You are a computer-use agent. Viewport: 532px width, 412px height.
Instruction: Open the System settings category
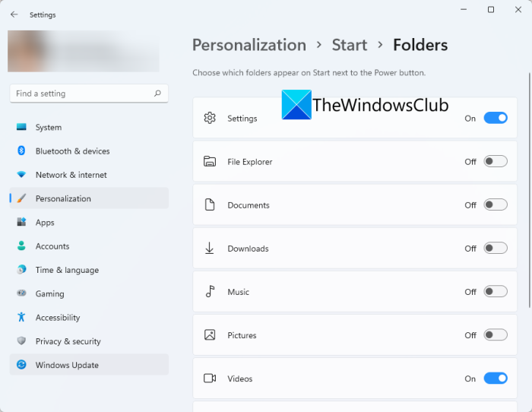[49, 128]
